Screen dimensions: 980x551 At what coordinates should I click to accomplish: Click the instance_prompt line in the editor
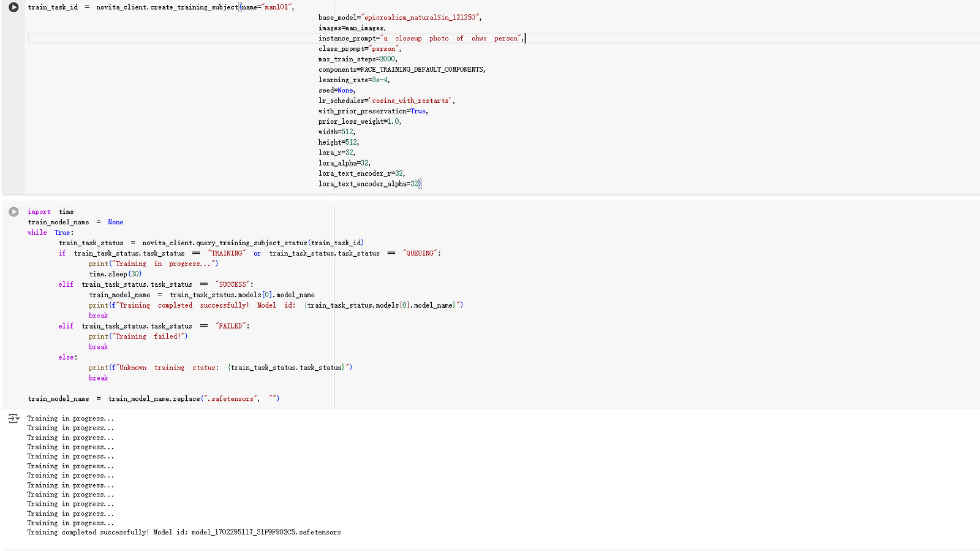pyautogui.click(x=421, y=39)
